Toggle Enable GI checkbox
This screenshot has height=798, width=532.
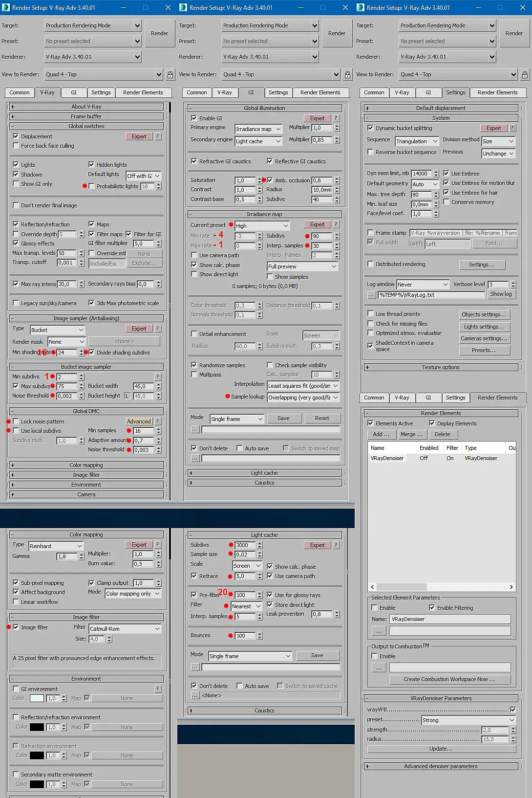(194, 118)
